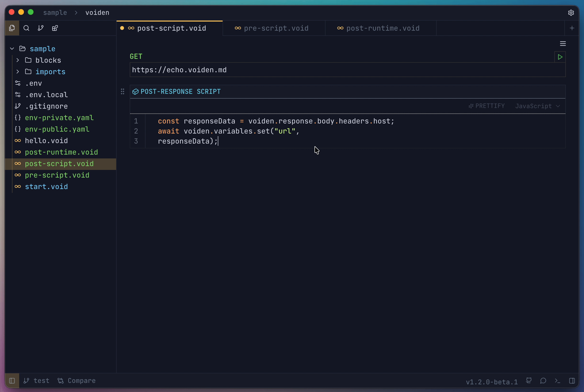The image size is (584, 392).
Task: Toggle the right sidebar panel
Action: tap(572, 381)
